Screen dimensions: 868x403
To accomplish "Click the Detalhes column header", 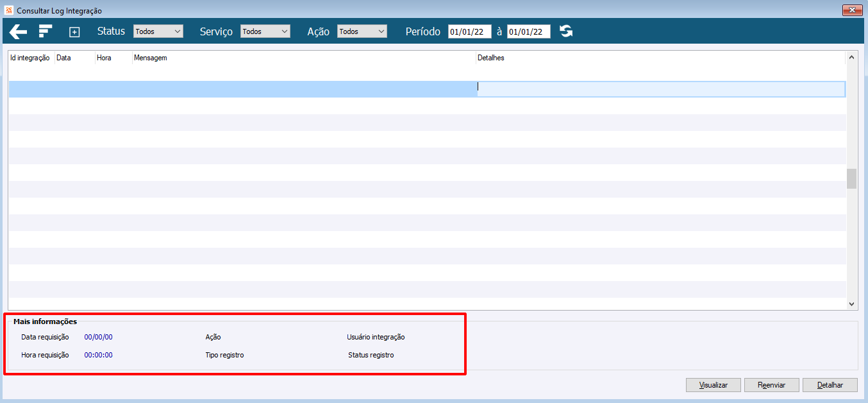I will coord(661,58).
